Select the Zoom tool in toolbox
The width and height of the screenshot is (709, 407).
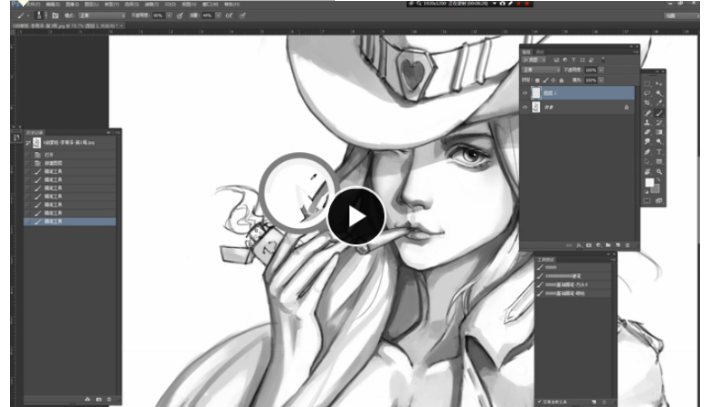(659, 171)
